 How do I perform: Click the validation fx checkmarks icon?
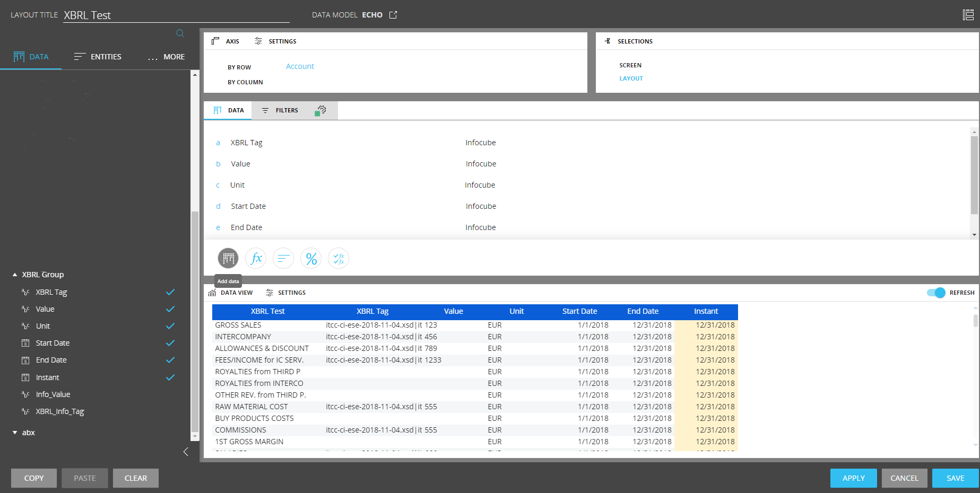339,258
